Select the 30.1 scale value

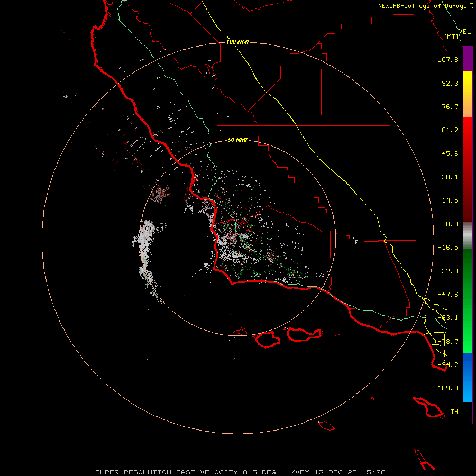(450, 177)
